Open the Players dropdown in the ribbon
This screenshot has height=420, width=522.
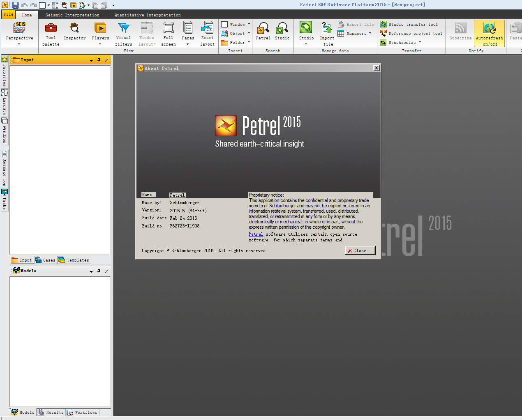(x=100, y=34)
